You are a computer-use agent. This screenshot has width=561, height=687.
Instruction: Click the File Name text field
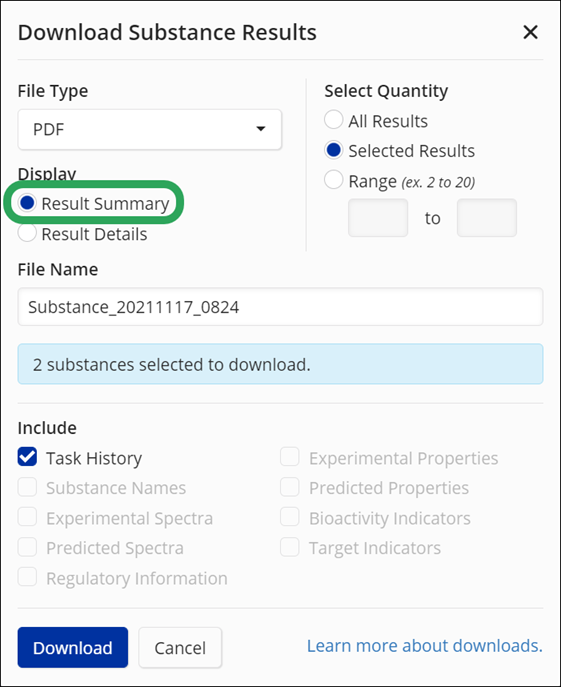click(x=280, y=307)
